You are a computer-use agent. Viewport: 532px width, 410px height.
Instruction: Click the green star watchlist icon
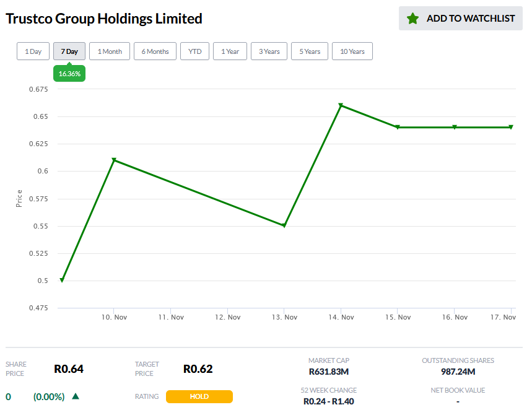click(412, 19)
